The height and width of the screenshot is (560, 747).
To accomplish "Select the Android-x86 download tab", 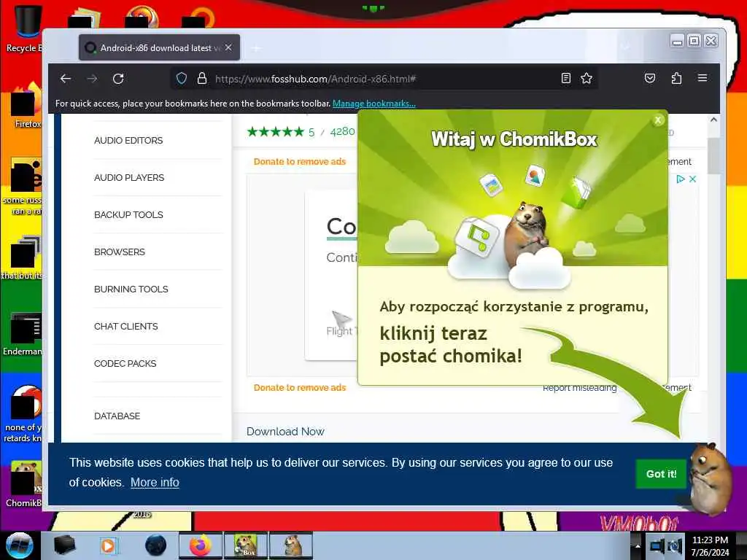I will click(x=159, y=47).
